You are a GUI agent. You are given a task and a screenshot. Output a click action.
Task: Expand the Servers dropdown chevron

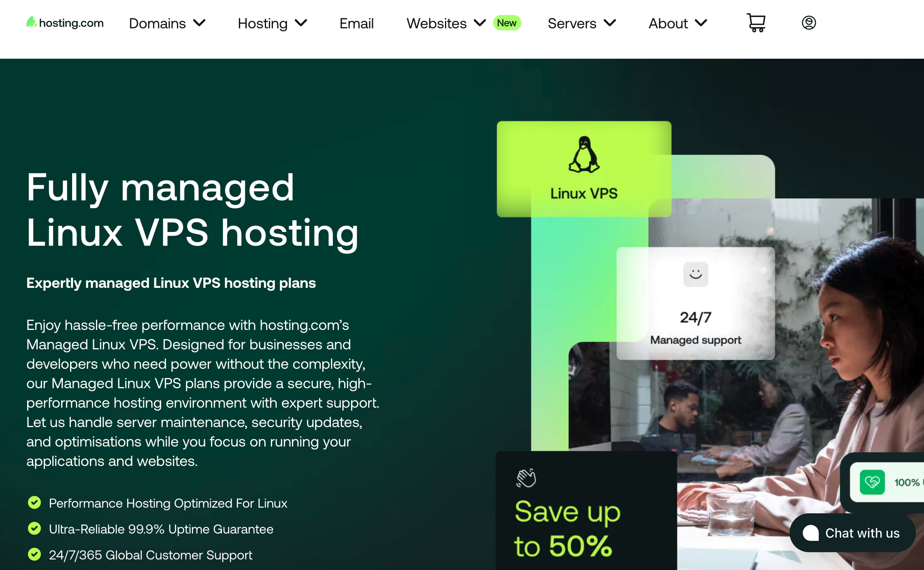(610, 23)
